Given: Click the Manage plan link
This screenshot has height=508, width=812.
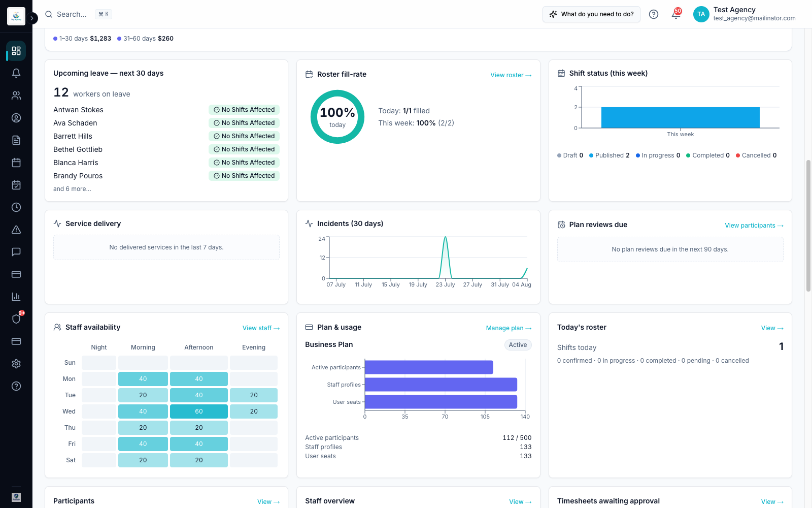Looking at the screenshot, I should click(509, 328).
